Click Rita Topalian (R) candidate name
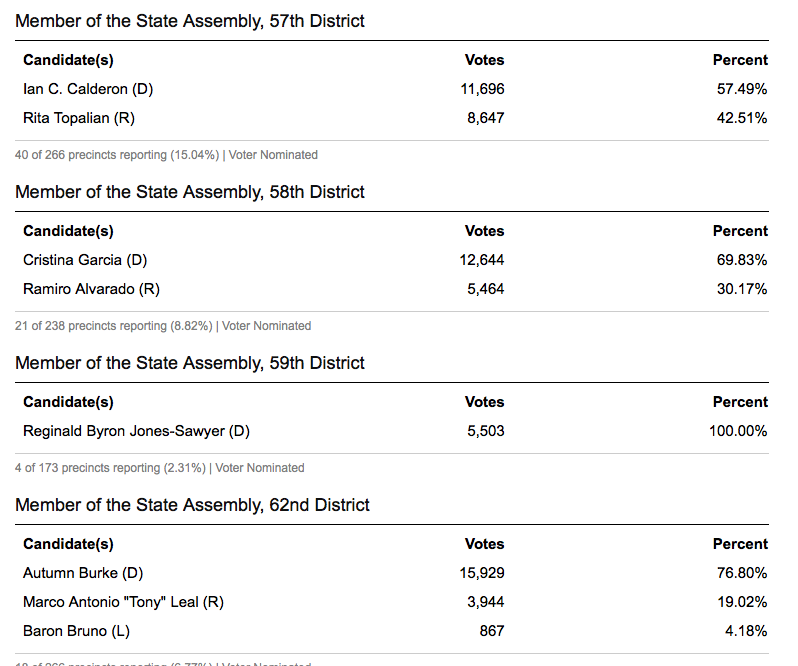798x666 pixels. [x=79, y=118]
